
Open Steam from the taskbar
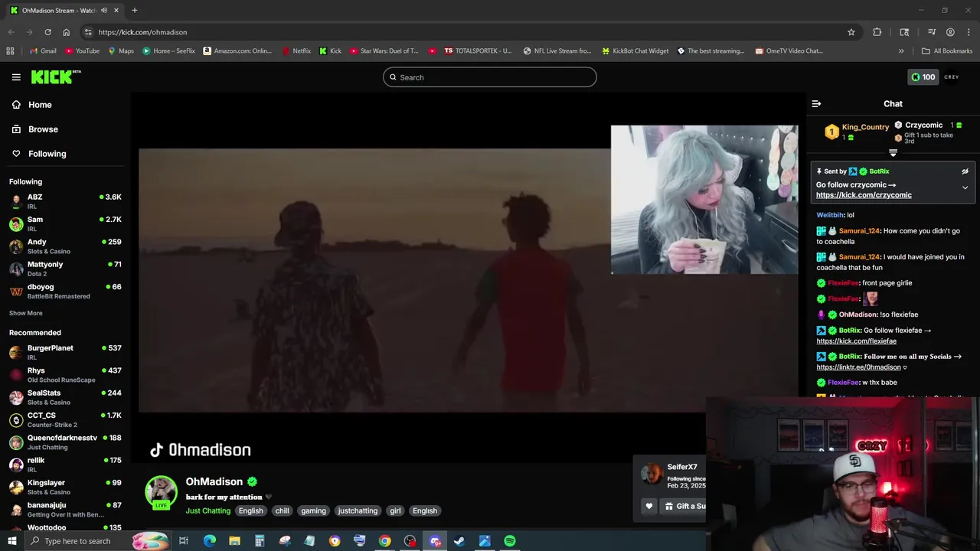click(459, 541)
